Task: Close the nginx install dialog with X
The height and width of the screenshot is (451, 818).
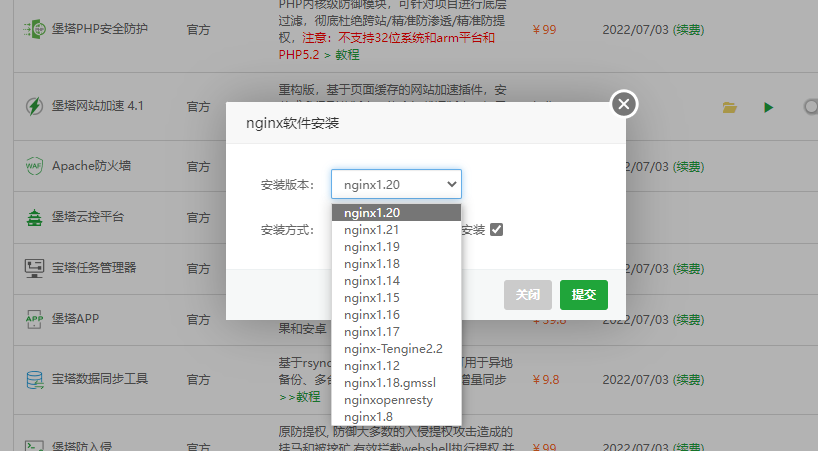Action: pyautogui.click(x=624, y=104)
